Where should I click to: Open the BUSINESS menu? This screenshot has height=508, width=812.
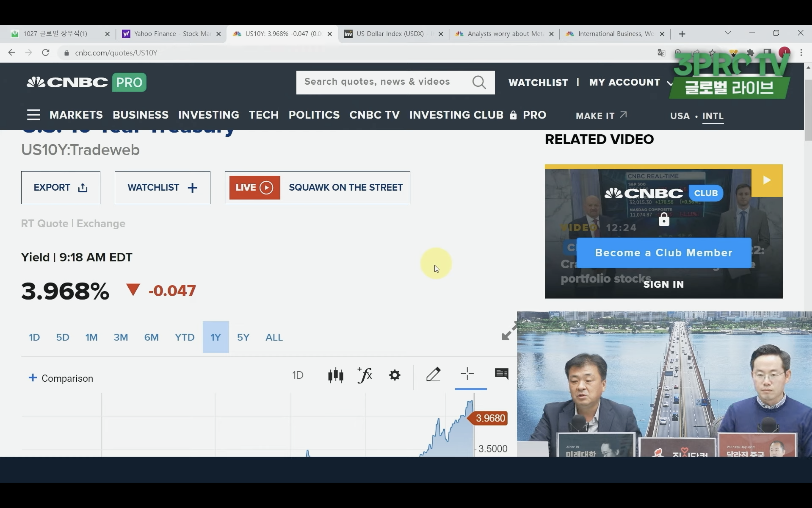[x=141, y=115]
